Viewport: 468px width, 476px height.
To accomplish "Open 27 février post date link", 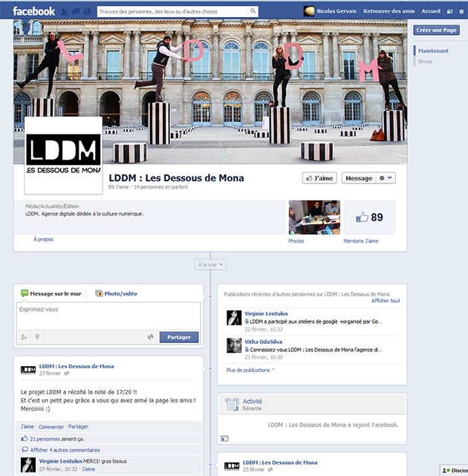I will (x=50, y=374).
